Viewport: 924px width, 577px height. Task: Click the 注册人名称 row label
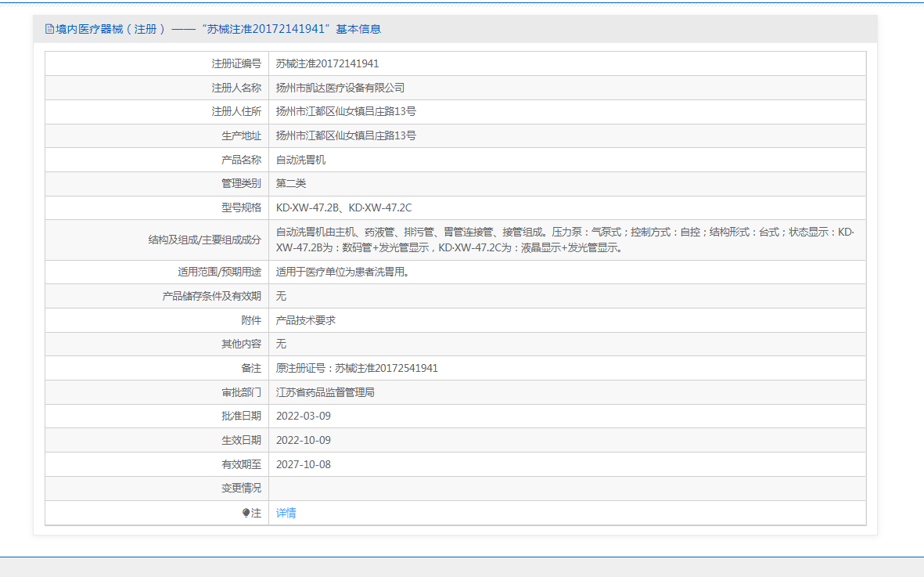tap(236, 88)
